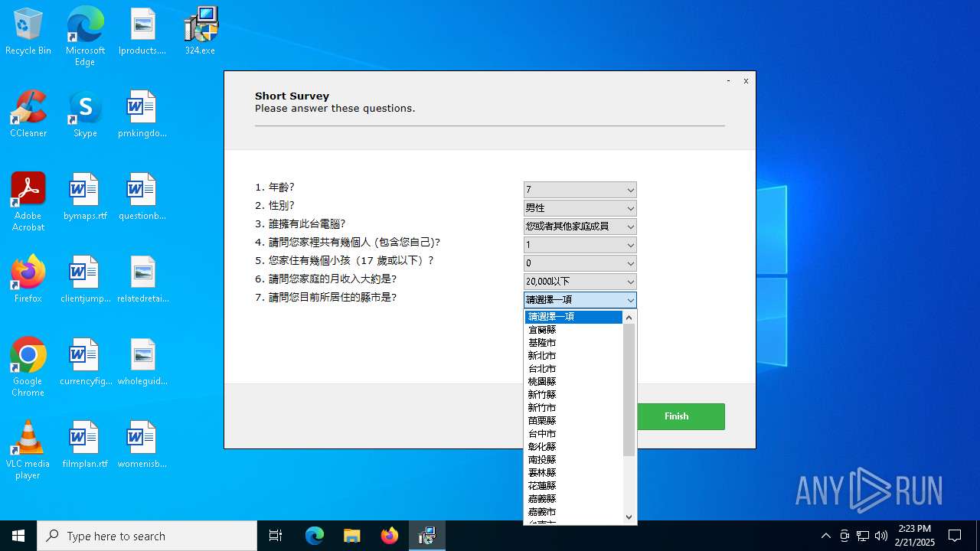Open the gender (性別) dropdown
980x551 pixels.
click(x=580, y=208)
